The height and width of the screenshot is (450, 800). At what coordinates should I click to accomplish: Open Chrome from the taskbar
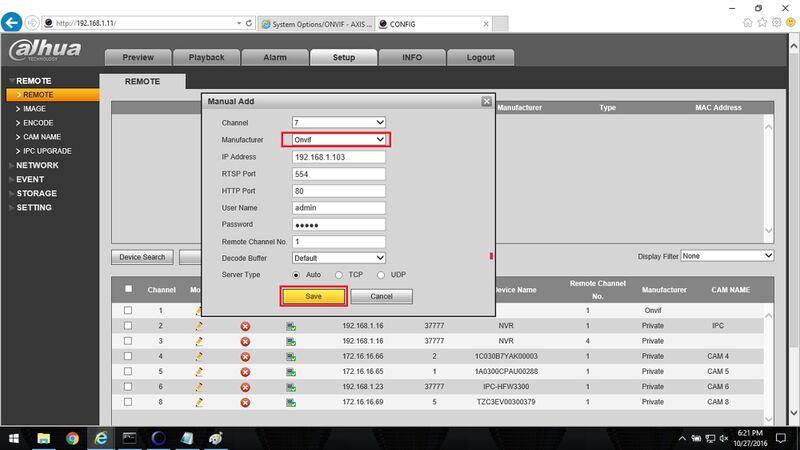72,438
